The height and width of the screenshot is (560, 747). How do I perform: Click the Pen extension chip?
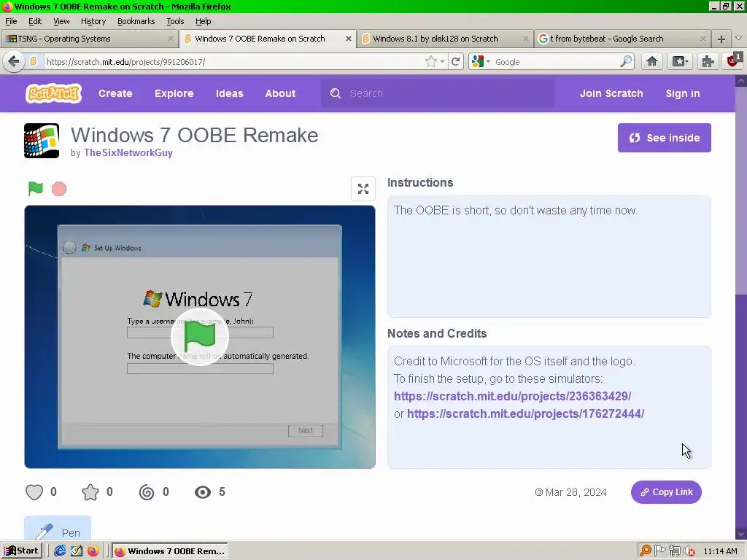(58, 529)
